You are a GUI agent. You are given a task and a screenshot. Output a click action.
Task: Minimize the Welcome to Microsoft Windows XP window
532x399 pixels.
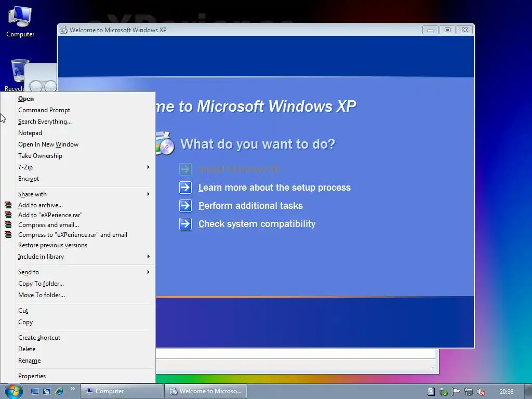coord(430,30)
